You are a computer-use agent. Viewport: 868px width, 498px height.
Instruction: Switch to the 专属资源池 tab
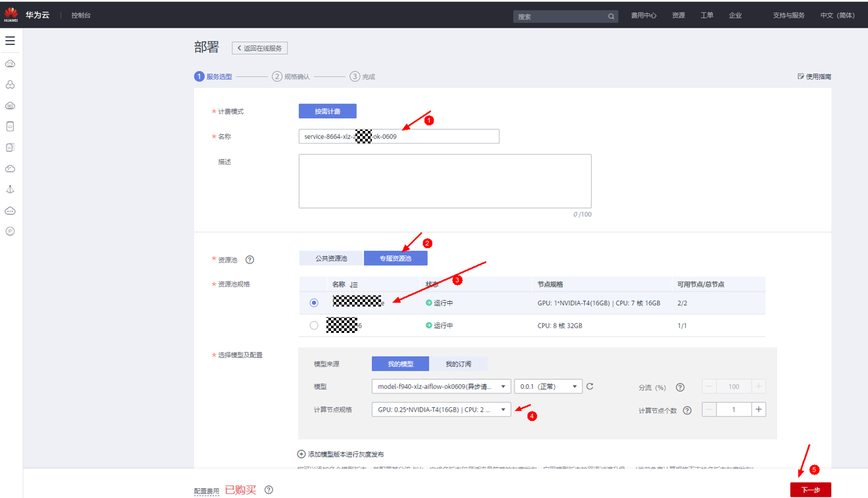coord(396,259)
